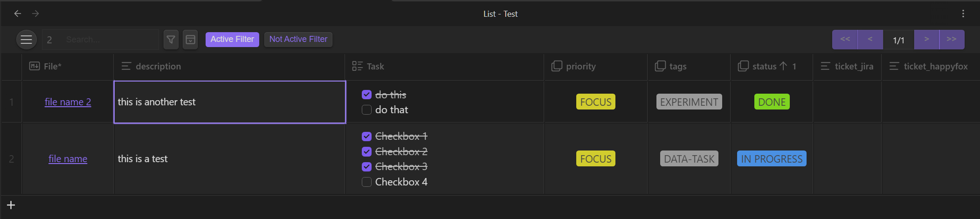Toggle the Active Filter button

(x=232, y=39)
